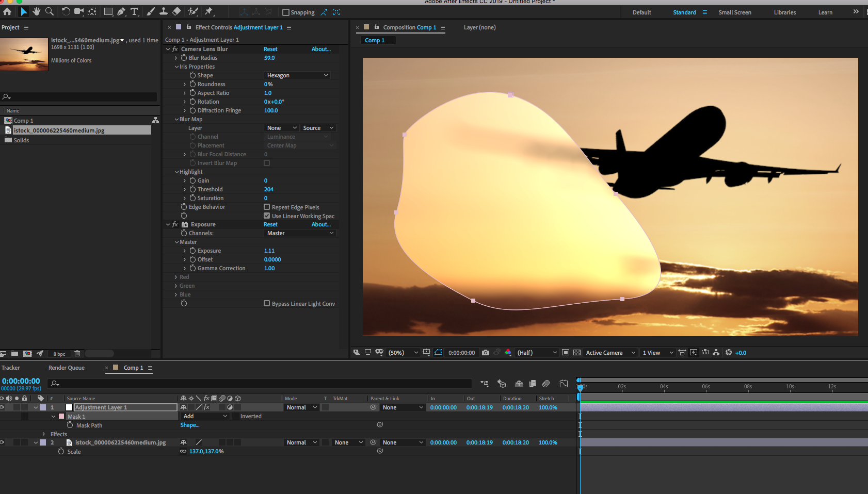Choose the Type tool
This screenshot has height=494, width=868.
pyautogui.click(x=134, y=11)
